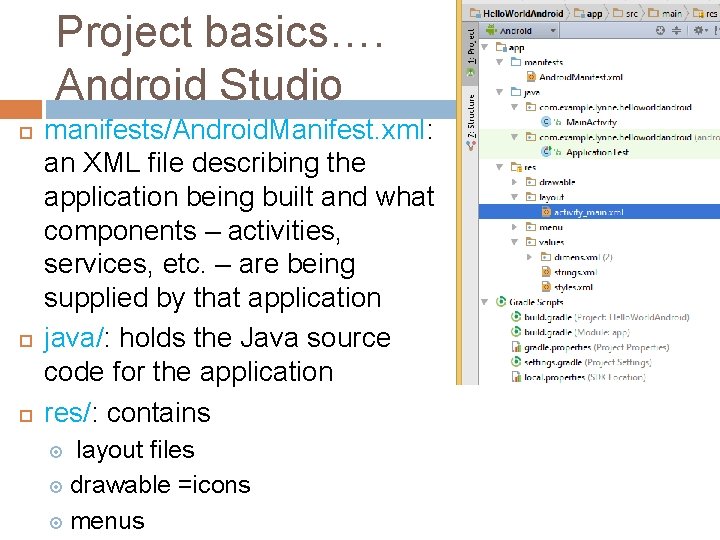Click the scroll-from-source target icon

click(x=660, y=30)
